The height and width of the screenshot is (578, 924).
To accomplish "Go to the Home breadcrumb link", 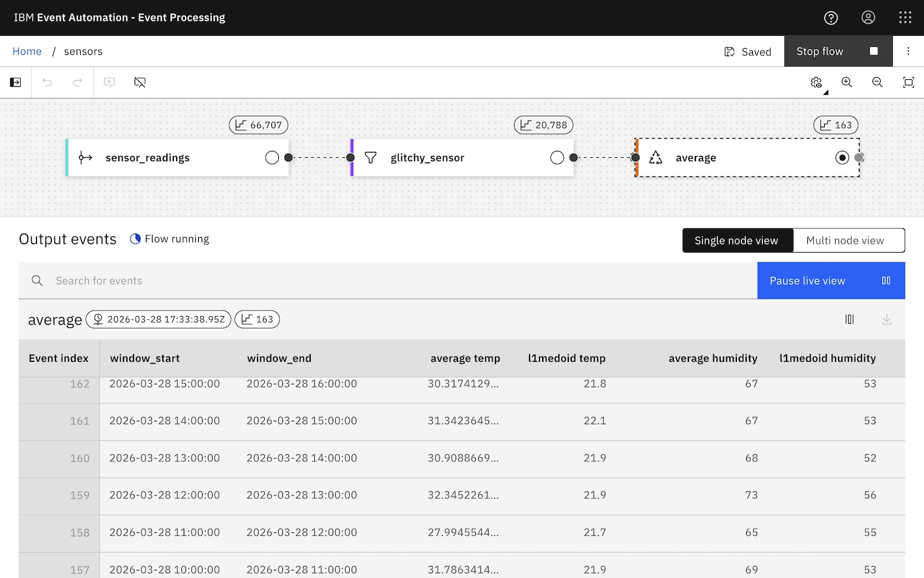I will point(27,51).
